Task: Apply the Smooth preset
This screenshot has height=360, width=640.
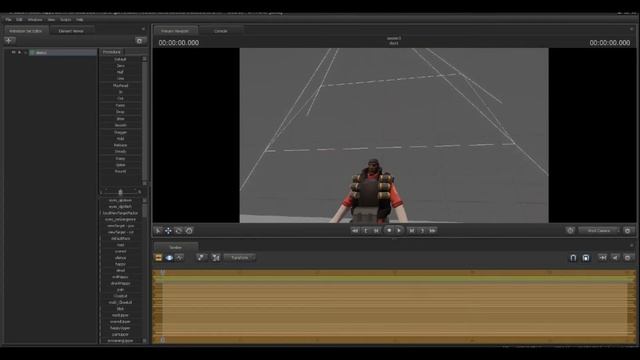Action: [x=120, y=125]
